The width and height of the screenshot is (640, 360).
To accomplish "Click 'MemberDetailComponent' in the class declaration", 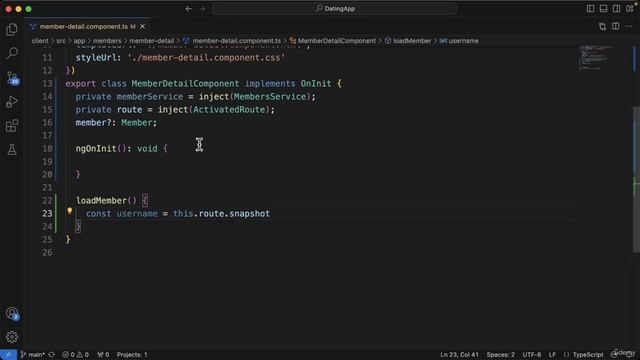I will 185,84.
